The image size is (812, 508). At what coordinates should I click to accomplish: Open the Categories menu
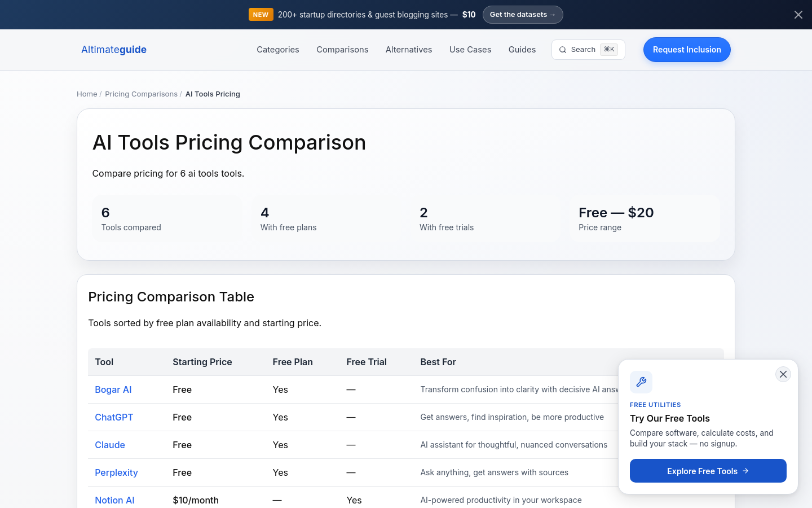point(278,50)
